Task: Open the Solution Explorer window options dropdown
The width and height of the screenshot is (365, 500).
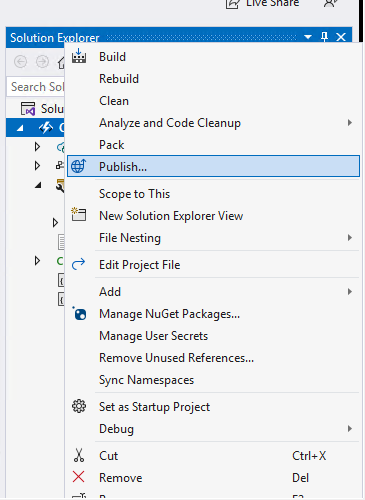Action: pyautogui.click(x=308, y=37)
